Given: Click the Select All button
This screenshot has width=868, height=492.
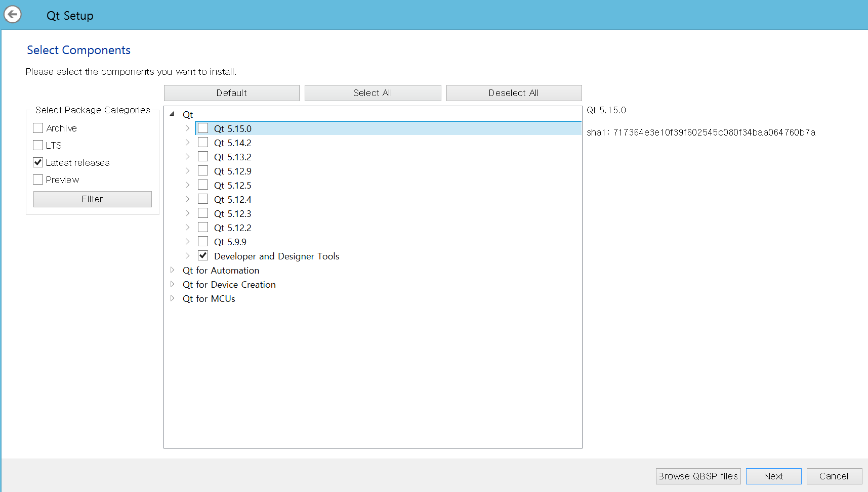Looking at the screenshot, I should pyautogui.click(x=373, y=93).
